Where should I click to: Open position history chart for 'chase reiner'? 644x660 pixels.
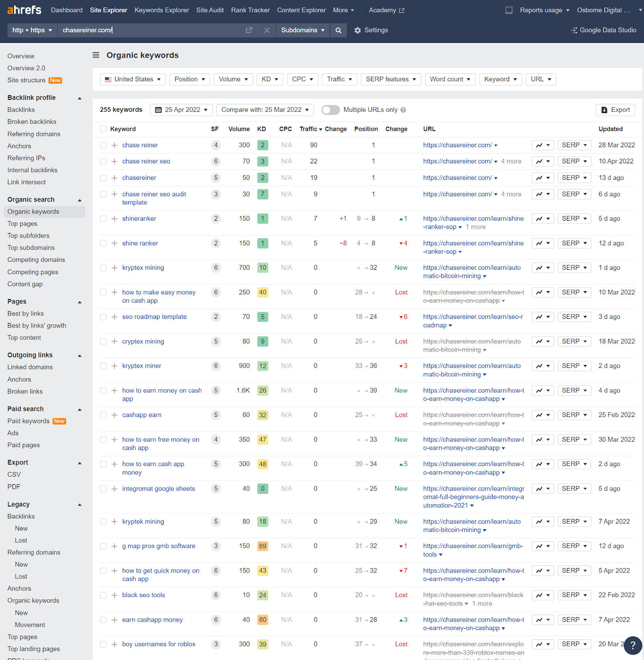pos(543,145)
